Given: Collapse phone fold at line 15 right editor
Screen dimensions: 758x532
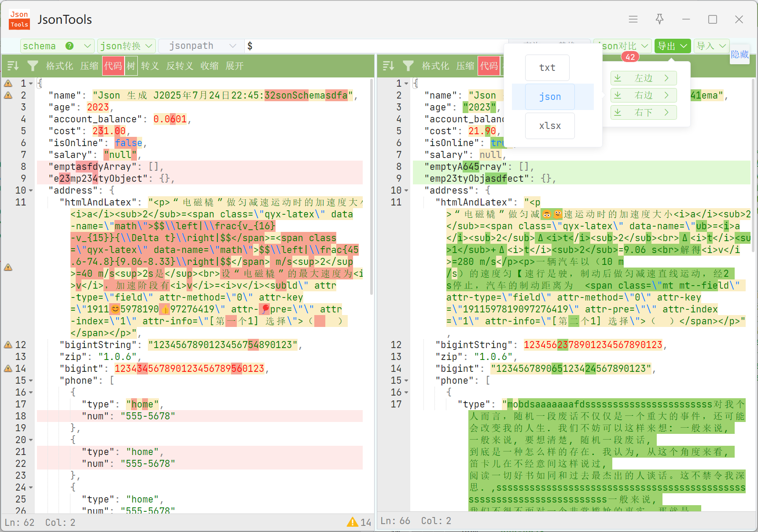Looking at the screenshot, I should (406, 380).
